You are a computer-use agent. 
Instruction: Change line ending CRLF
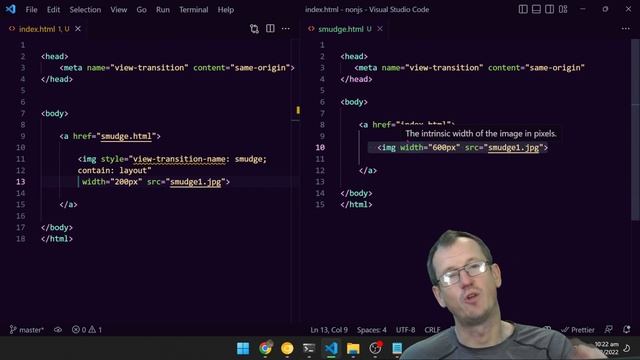432,329
